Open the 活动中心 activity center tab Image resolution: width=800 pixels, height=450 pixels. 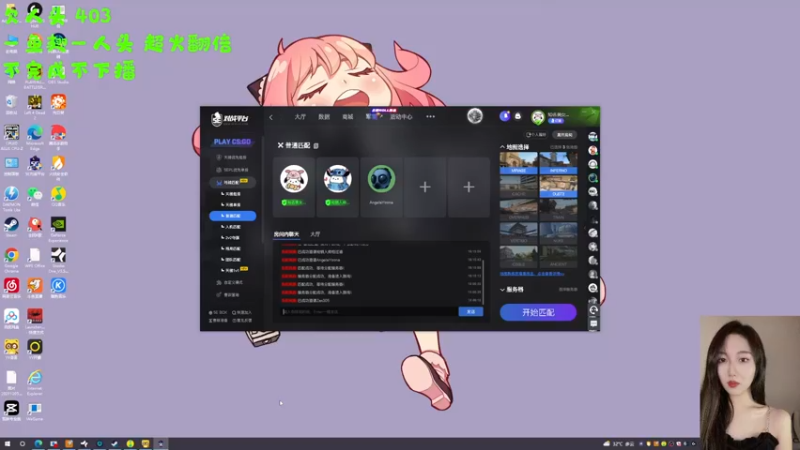click(x=401, y=117)
